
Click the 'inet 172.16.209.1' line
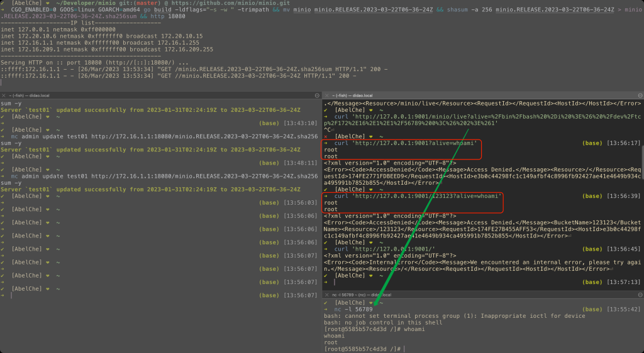click(x=107, y=49)
